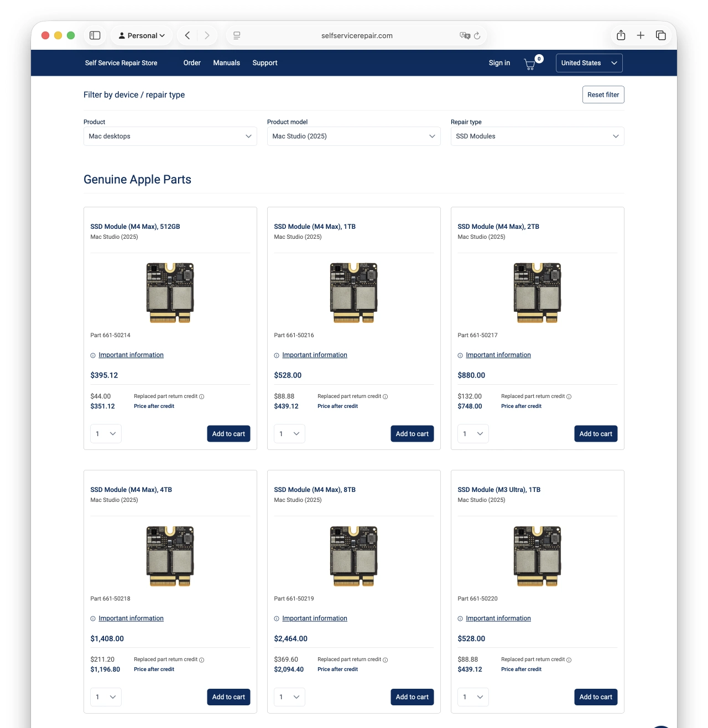708x728 pixels.
Task: Add M3 Ultra 1TB SSD Module to cart
Action: 596,697
